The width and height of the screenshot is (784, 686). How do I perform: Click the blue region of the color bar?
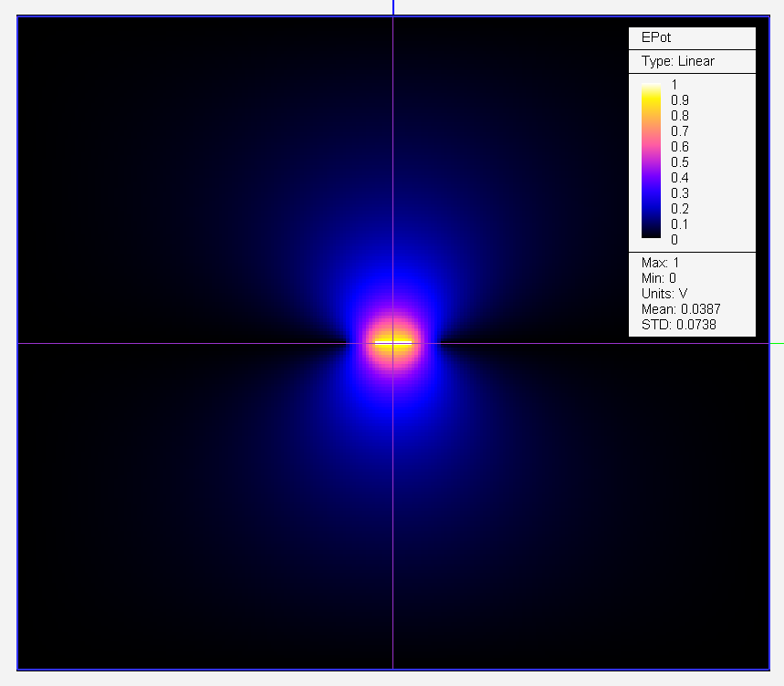click(x=651, y=193)
